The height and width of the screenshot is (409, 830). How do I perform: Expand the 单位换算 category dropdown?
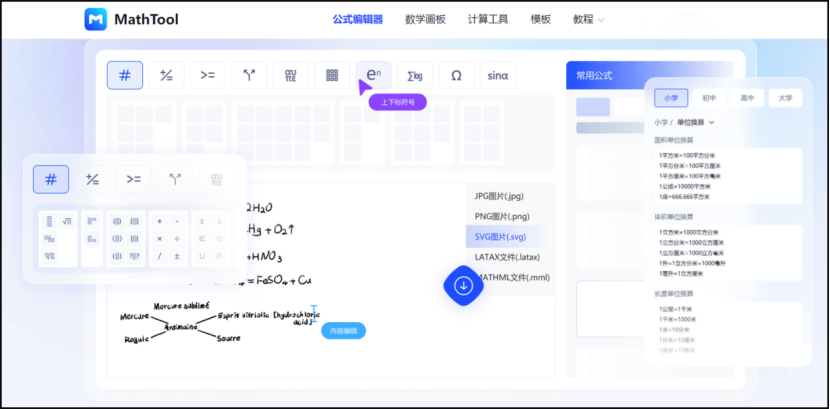pyautogui.click(x=696, y=122)
